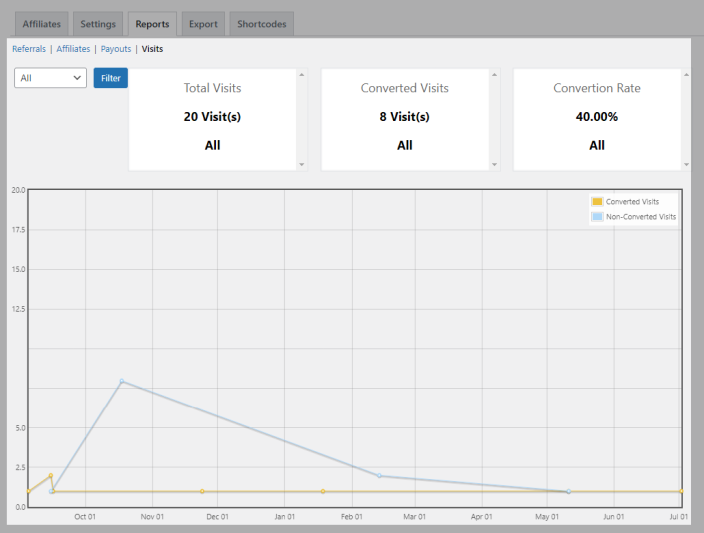Viewport: 704px width, 533px height.
Task: Select the Reports tab
Action: click(152, 24)
